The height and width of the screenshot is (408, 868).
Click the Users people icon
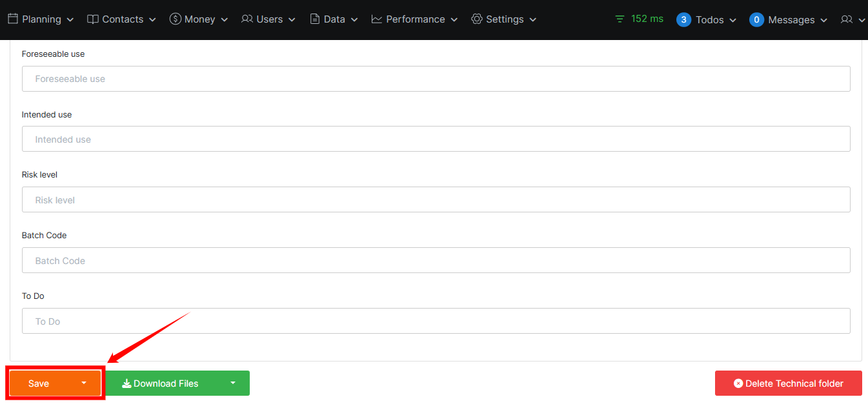point(247,19)
